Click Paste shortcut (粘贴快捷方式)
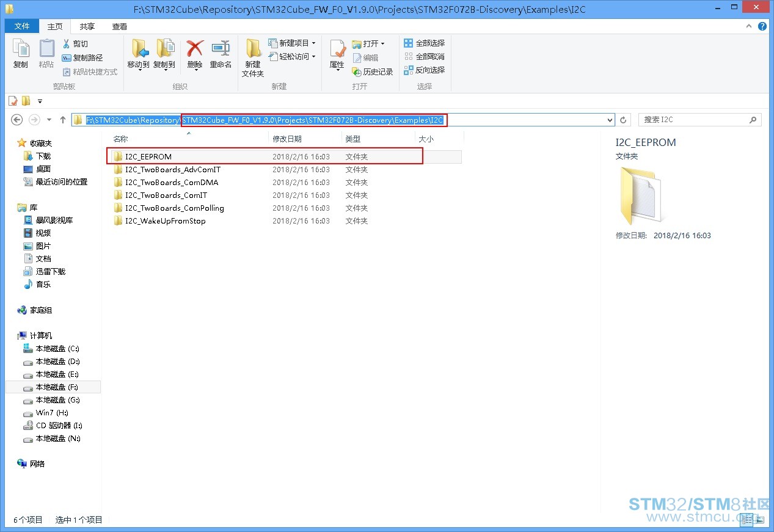The image size is (774, 532). click(x=90, y=71)
